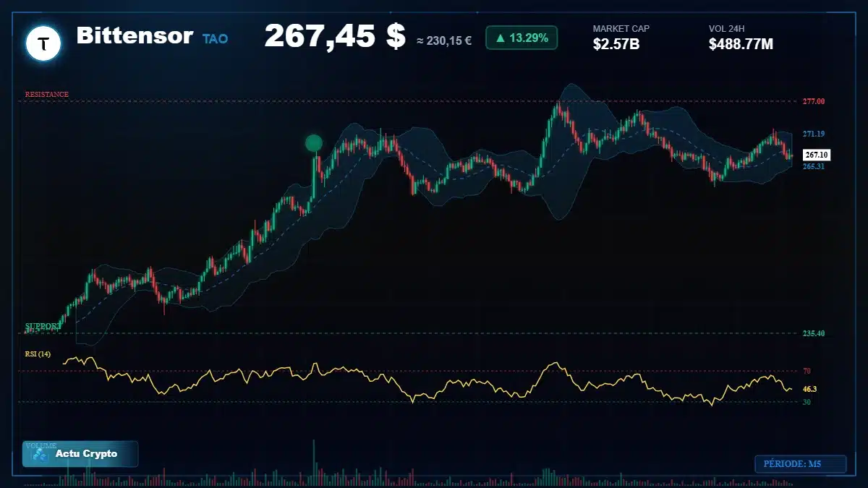Screen dimensions: 868x488
Task: Click the Bittensor coin name
Action: click(135, 35)
